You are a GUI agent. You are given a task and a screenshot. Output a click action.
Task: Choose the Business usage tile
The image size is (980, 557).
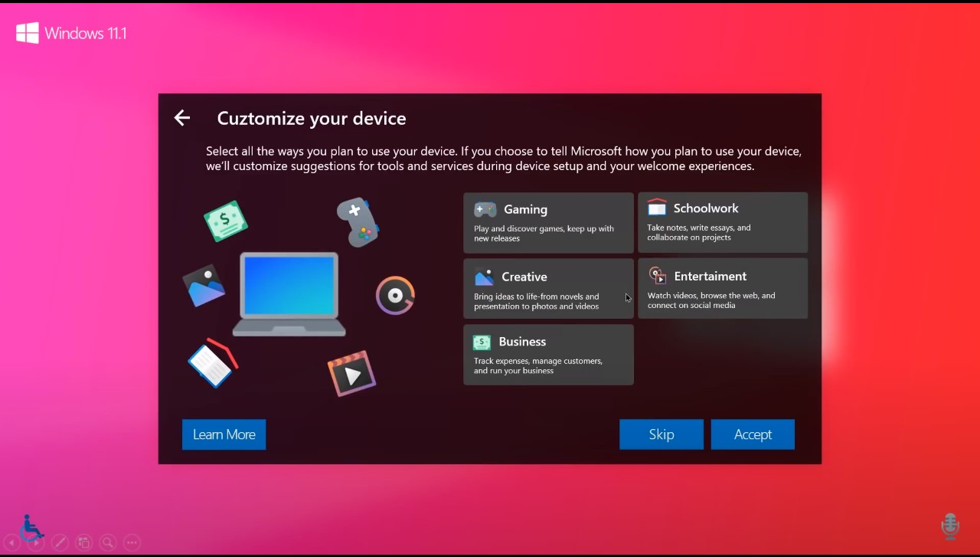click(548, 354)
